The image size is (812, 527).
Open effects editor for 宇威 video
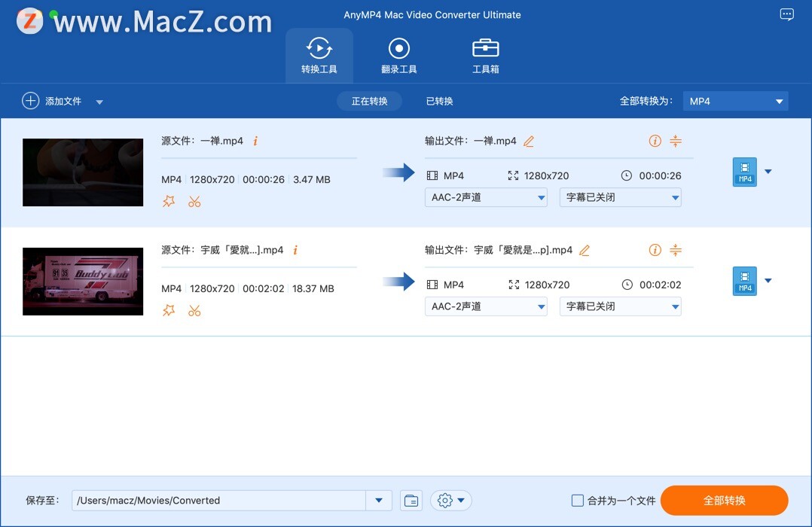pos(169,311)
